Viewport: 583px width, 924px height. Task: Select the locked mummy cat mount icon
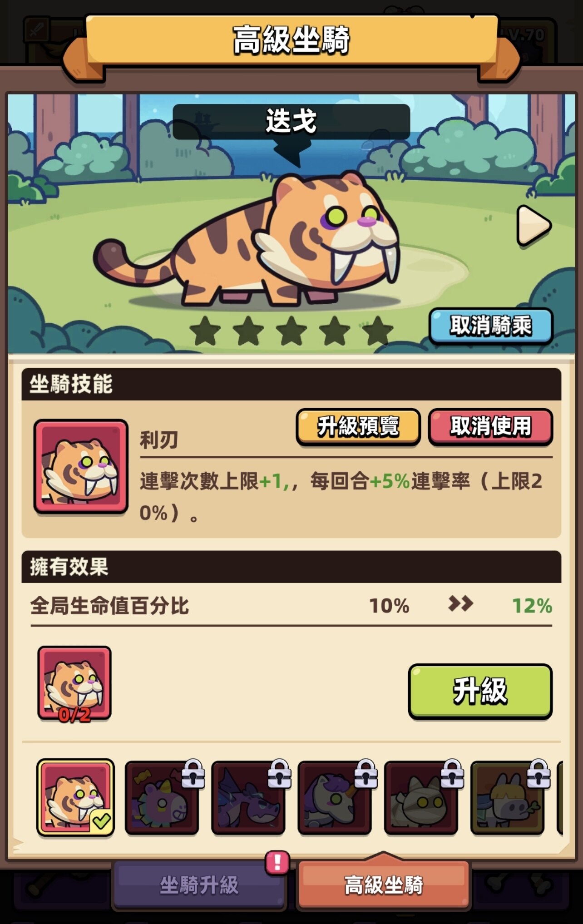[x=421, y=798]
